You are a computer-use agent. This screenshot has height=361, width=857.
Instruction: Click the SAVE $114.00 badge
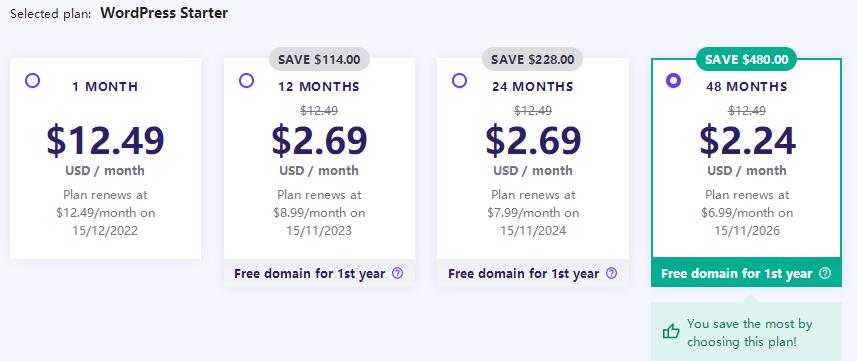[x=319, y=60]
